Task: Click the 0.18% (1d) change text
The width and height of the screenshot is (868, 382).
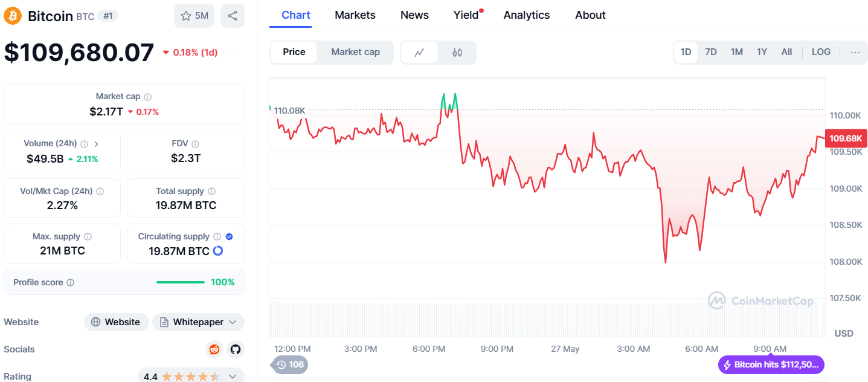Action: tap(195, 53)
